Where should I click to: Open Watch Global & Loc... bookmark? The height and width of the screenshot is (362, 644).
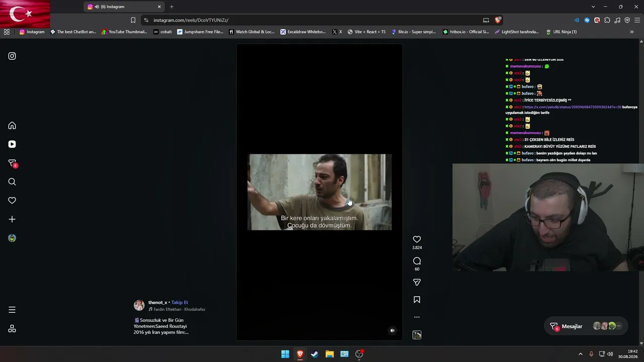click(252, 32)
